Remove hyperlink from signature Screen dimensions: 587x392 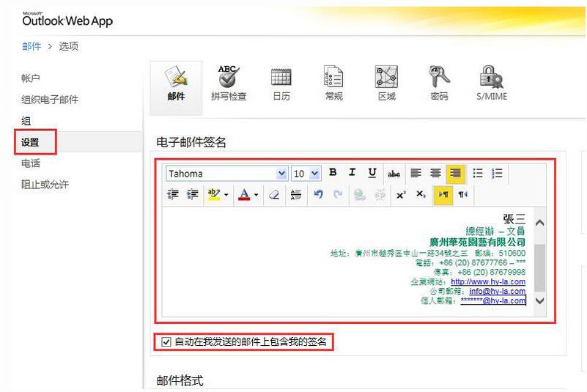click(x=380, y=195)
